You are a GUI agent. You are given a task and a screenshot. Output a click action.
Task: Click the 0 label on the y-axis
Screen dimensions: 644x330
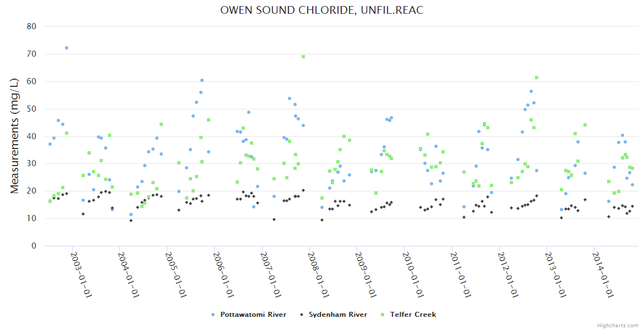(34, 246)
